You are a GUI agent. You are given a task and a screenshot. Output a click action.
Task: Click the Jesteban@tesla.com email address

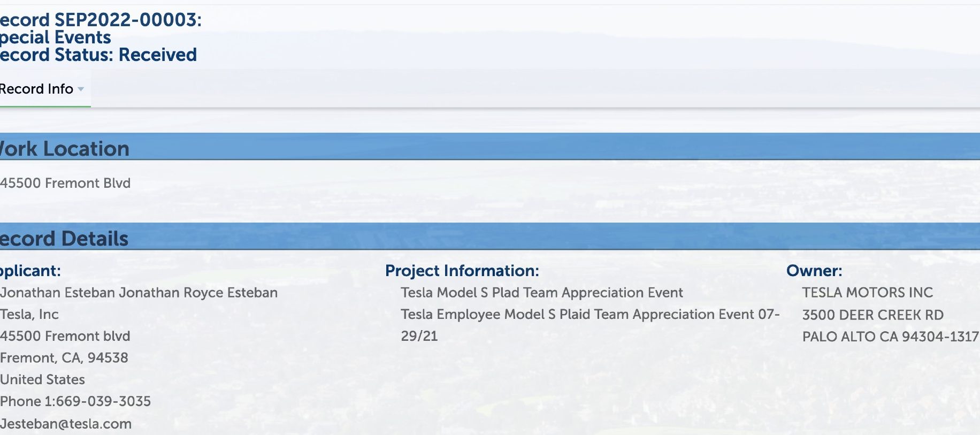point(66,424)
